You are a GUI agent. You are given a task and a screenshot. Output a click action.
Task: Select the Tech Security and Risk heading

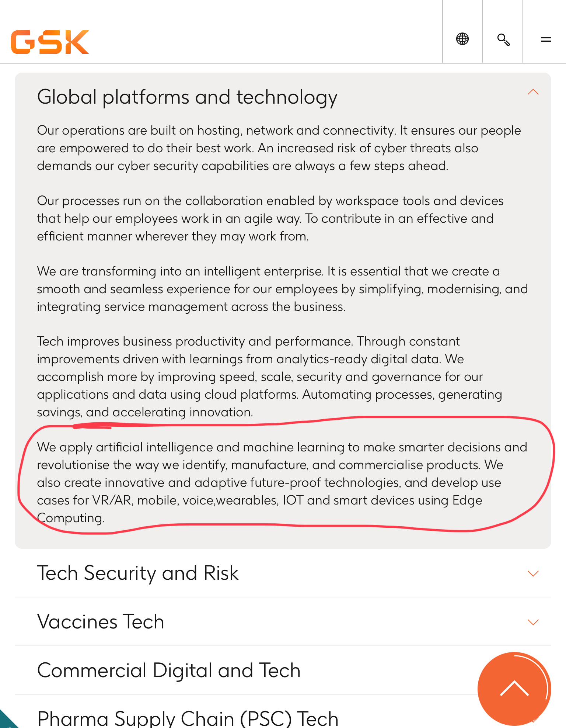pyautogui.click(x=138, y=573)
